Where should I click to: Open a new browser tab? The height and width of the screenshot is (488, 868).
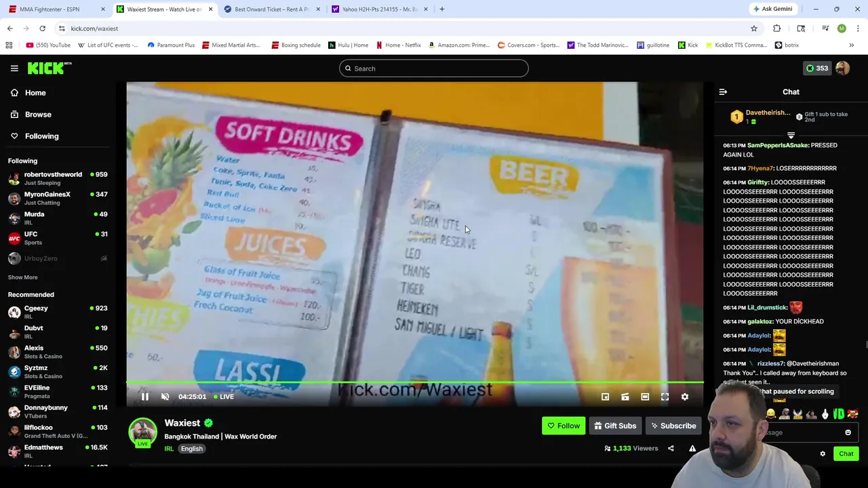tap(441, 9)
